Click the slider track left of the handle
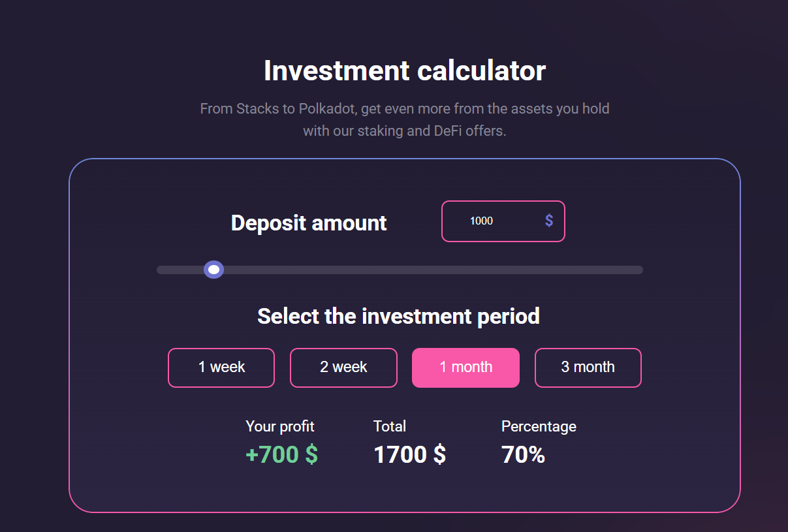The image size is (788, 532). coord(180,270)
